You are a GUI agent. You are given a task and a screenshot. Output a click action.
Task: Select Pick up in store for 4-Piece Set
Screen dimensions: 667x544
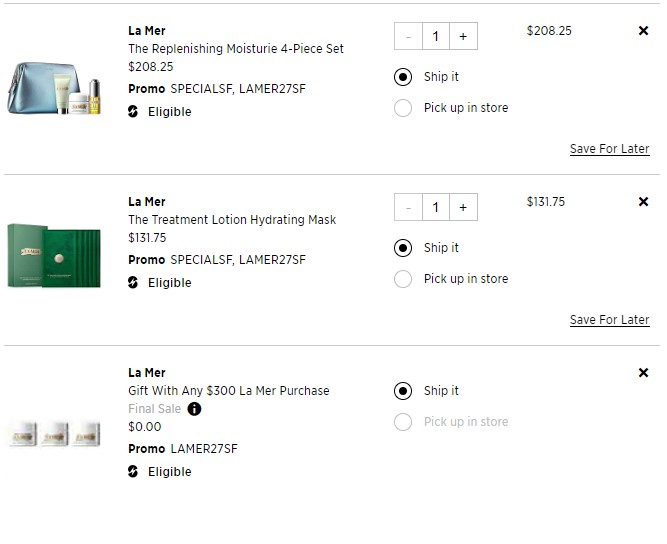pos(403,108)
